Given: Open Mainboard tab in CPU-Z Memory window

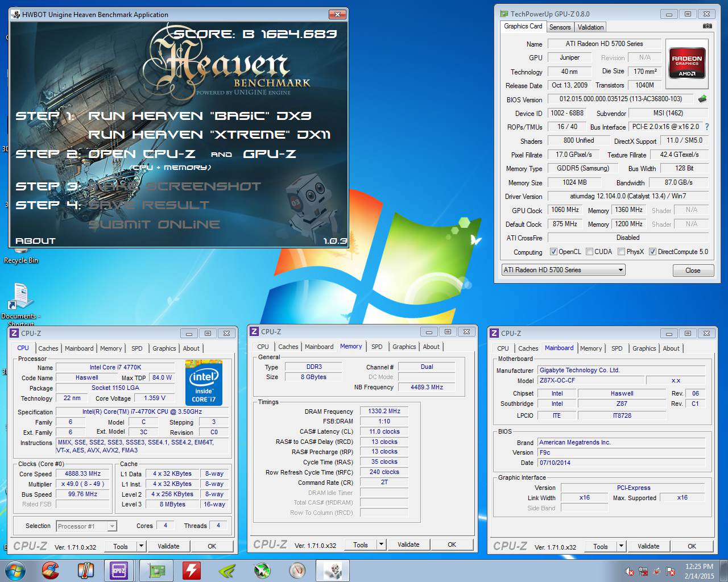Looking at the screenshot, I should (319, 347).
